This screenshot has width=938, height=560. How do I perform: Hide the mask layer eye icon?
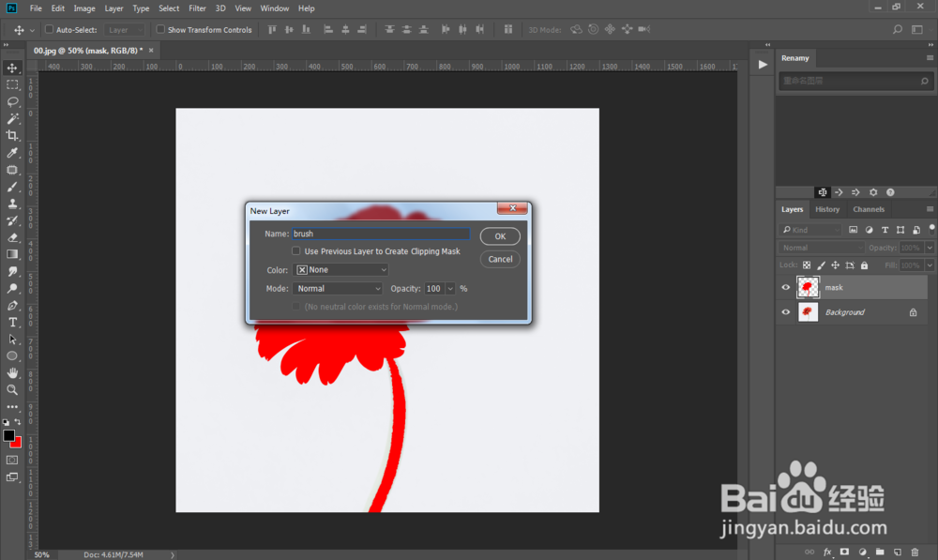[x=786, y=288]
